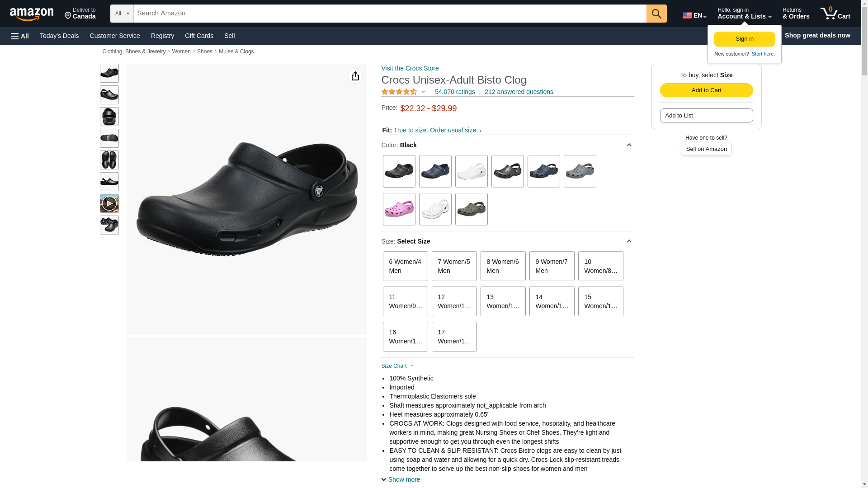
Task: Play the product video thumbnail
Action: point(109,203)
